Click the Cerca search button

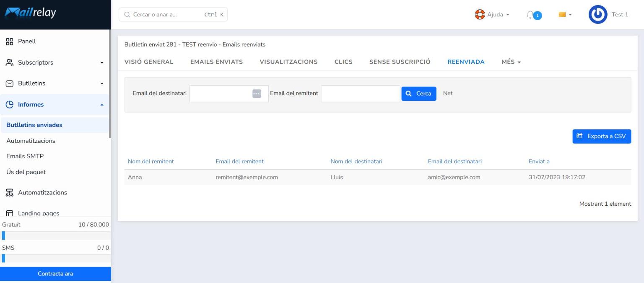coord(419,94)
